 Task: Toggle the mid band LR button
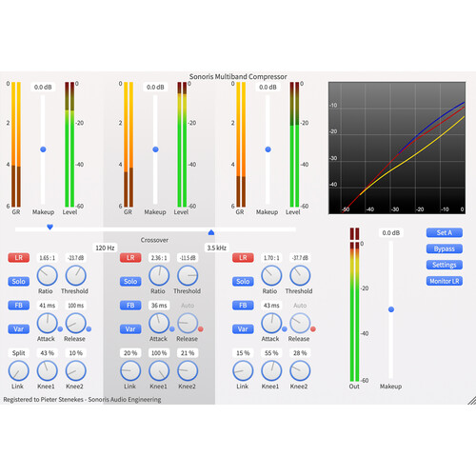pos(130,257)
